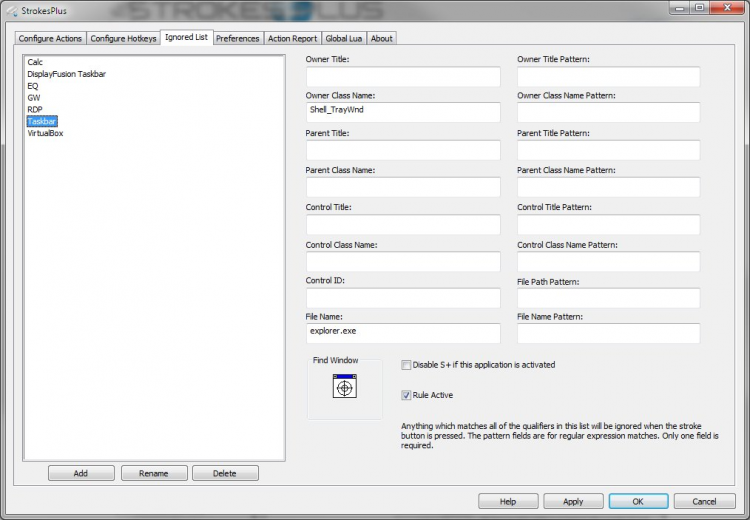Select the GW list entry
Viewport: 750px width, 520px height.
(33, 98)
